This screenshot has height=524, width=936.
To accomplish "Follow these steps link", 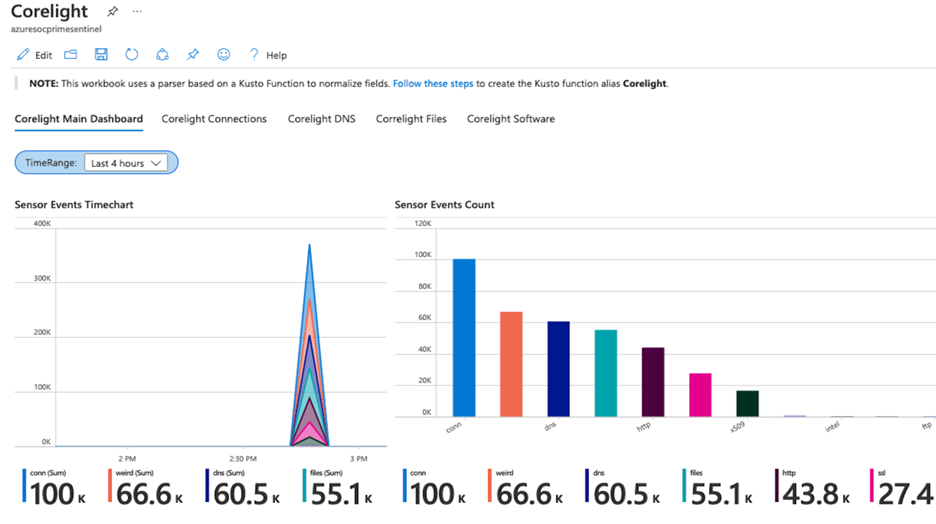I will (433, 84).
